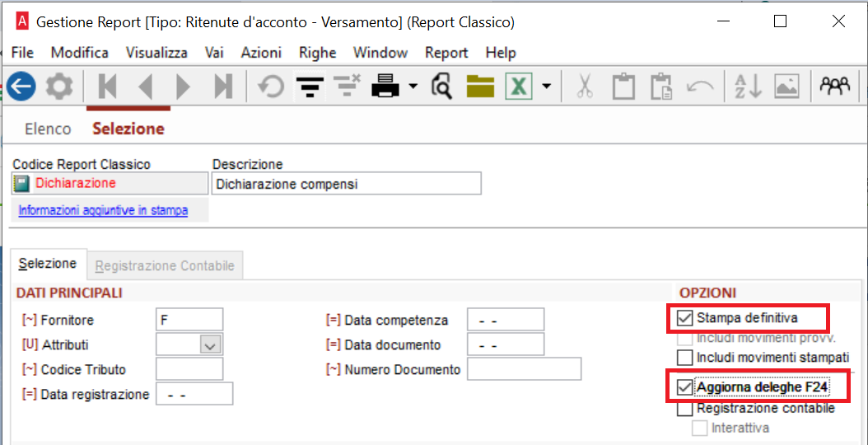
Task: Click the blue back arrow icon
Action: [x=21, y=87]
